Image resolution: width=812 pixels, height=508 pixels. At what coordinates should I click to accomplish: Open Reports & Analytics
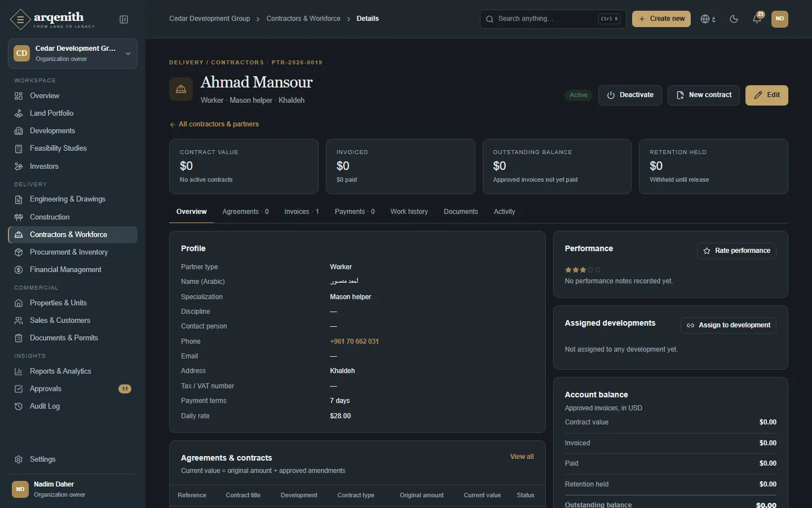[73, 371]
